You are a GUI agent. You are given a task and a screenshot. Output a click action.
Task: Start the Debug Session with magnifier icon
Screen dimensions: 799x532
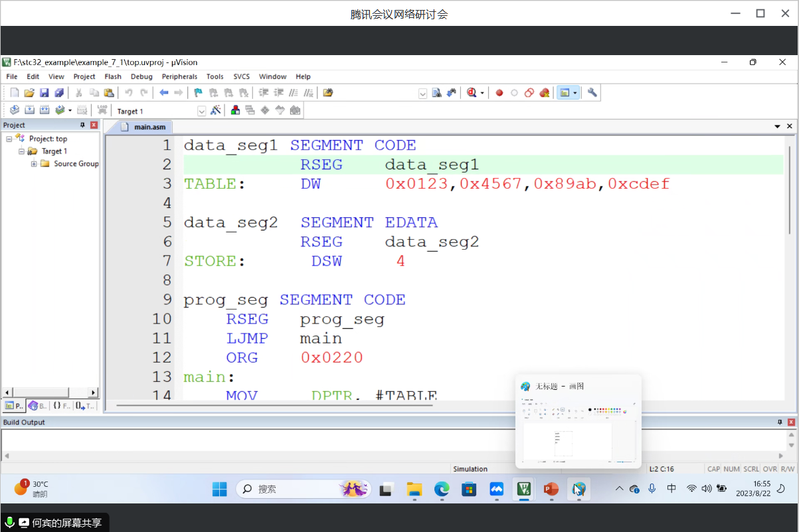pyautogui.click(x=472, y=93)
